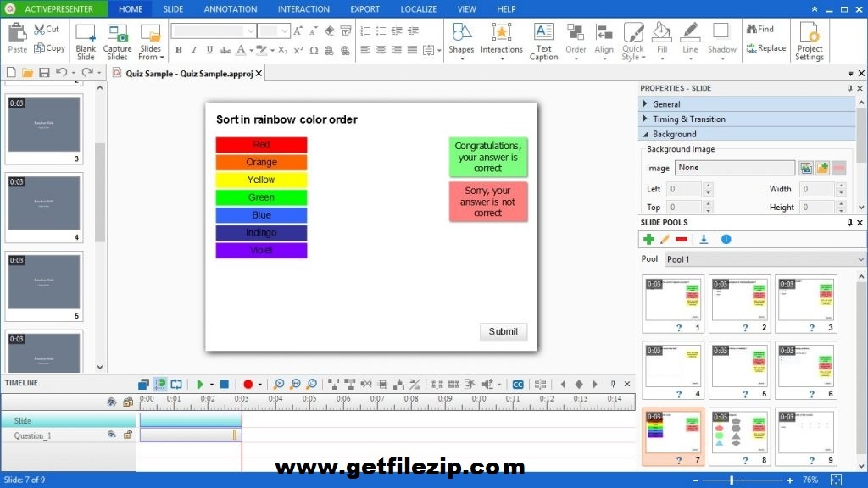Click the Replace button
Screen dimensions: 868x488
click(765, 48)
